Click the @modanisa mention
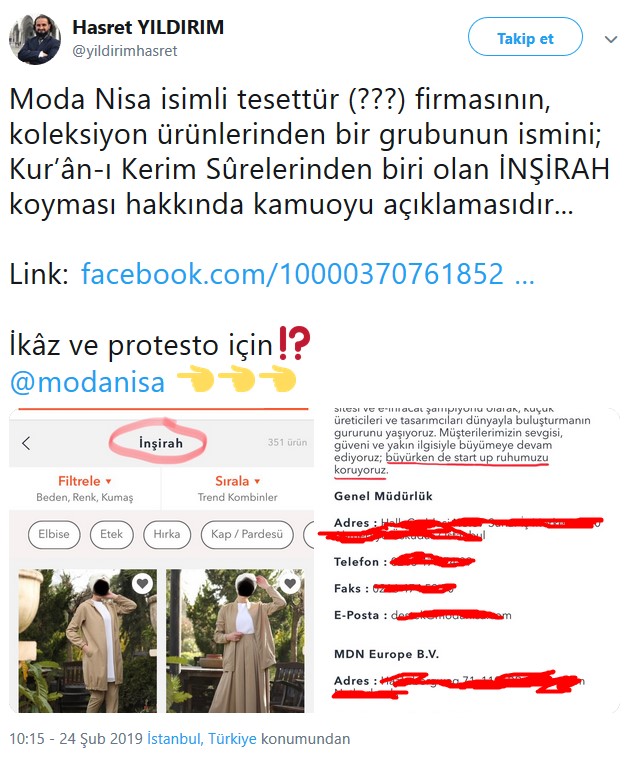 tap(88, 382)
